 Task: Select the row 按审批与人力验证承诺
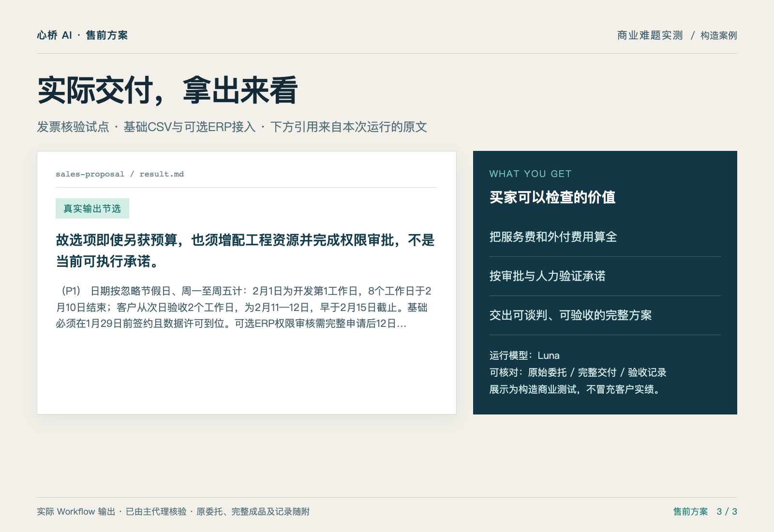(x=605, y=276)
